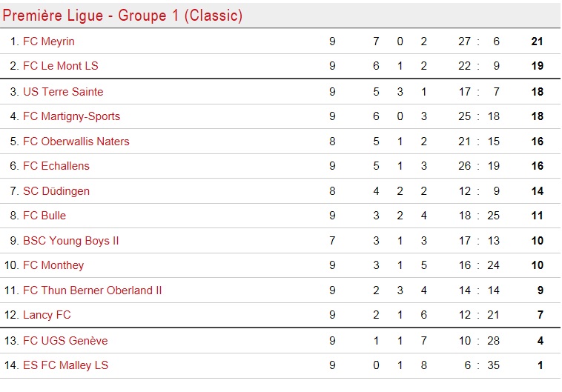
Task: Click the FC Le Mont LS link
Action: (61, 66)
